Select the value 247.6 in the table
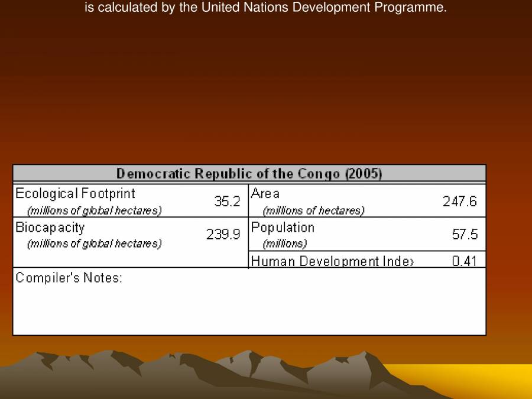532x399 pixels. point(460,201)
